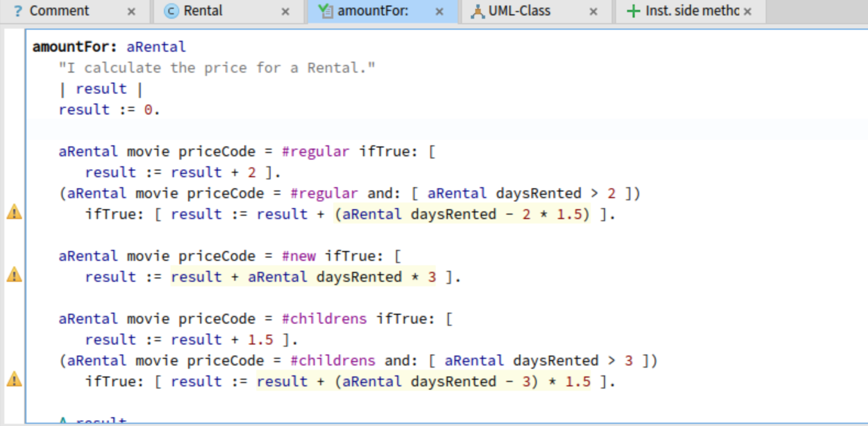This screenshot has width=868, height=426.
Task: Click 'result + 2' expression
Action: point(213,172)
